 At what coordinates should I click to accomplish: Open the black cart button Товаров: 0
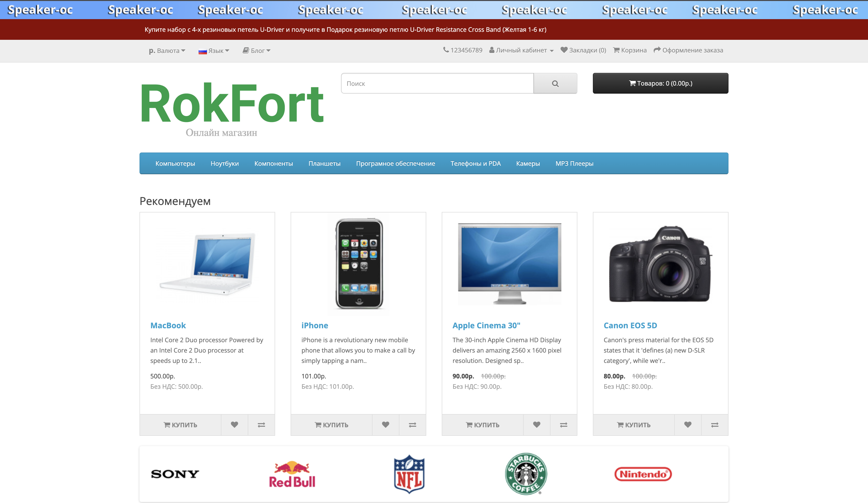(x=660, y=83)
